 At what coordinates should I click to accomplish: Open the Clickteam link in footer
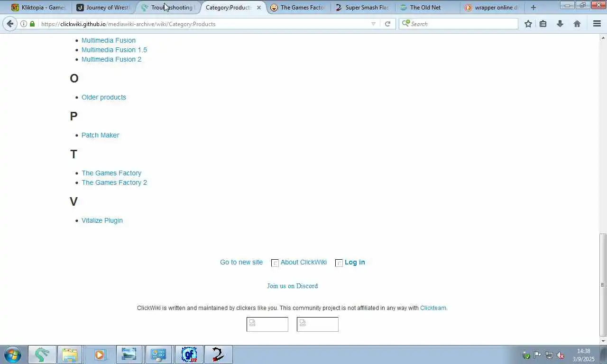tap(433, 308)
